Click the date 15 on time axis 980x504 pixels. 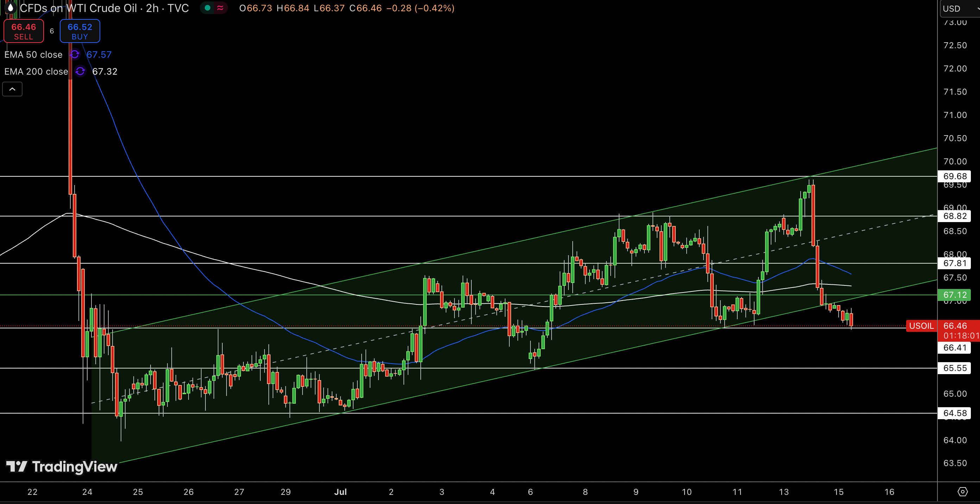pyautogui.click(x=839, y=492)
